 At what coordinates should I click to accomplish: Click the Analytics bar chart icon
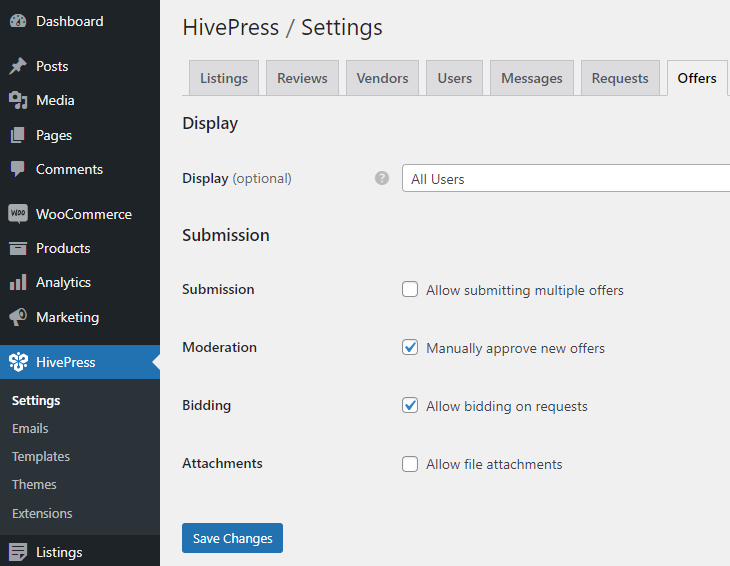pos(18,283)
